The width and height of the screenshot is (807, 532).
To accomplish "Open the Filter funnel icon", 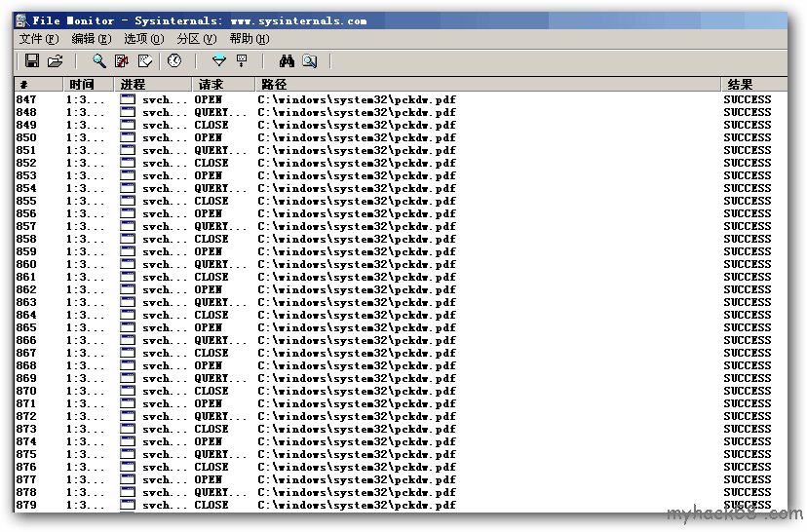I will click(219, 61).
